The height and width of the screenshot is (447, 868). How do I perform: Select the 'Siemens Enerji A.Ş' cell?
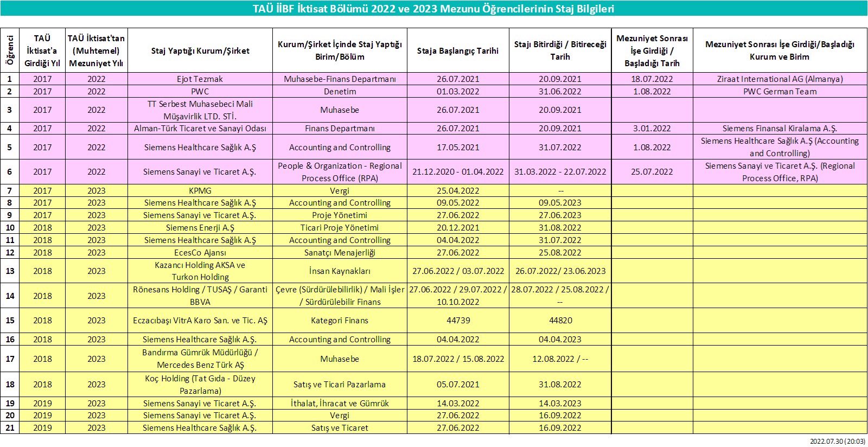pos(200,227)
